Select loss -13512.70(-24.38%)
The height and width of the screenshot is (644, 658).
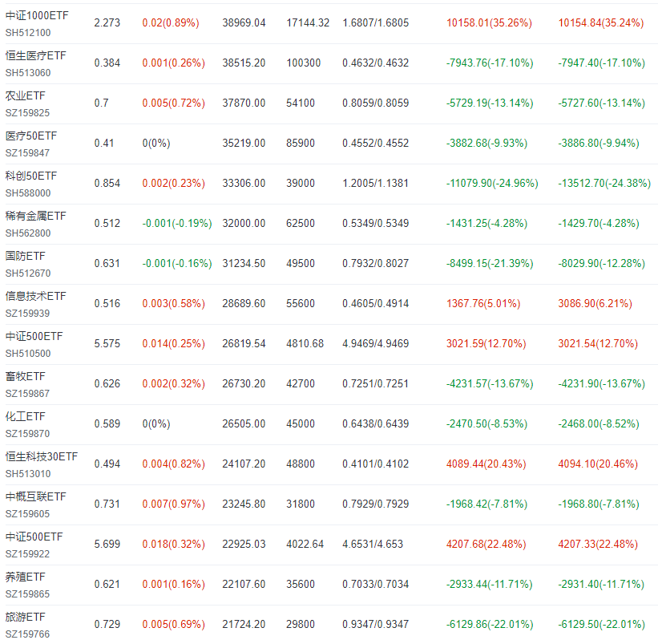click(604, 183)
